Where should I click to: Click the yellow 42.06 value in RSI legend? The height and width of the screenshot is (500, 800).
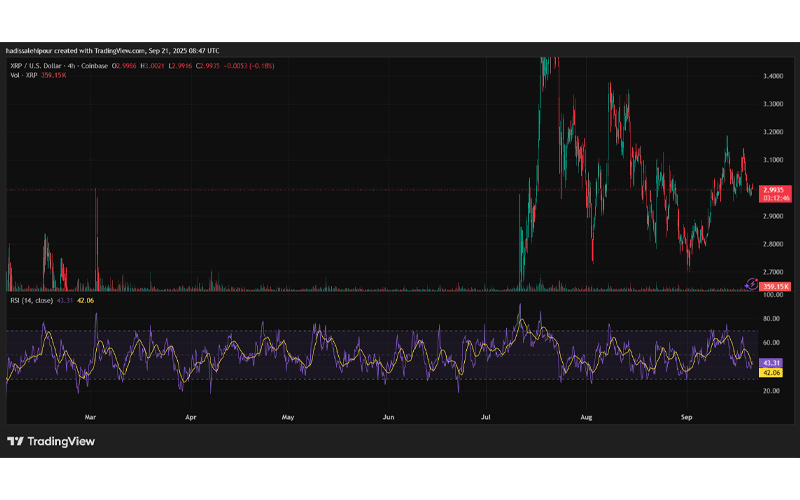(85, 301)
